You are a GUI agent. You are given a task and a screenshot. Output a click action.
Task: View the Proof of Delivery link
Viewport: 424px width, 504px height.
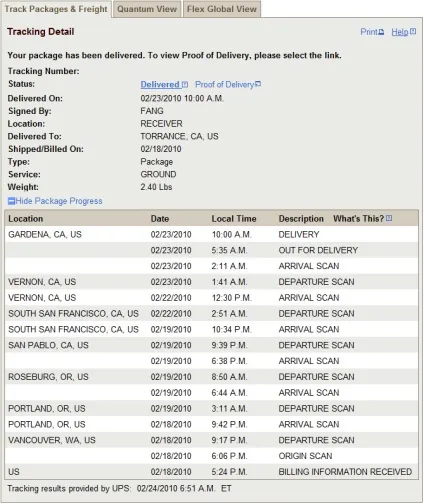225,85
